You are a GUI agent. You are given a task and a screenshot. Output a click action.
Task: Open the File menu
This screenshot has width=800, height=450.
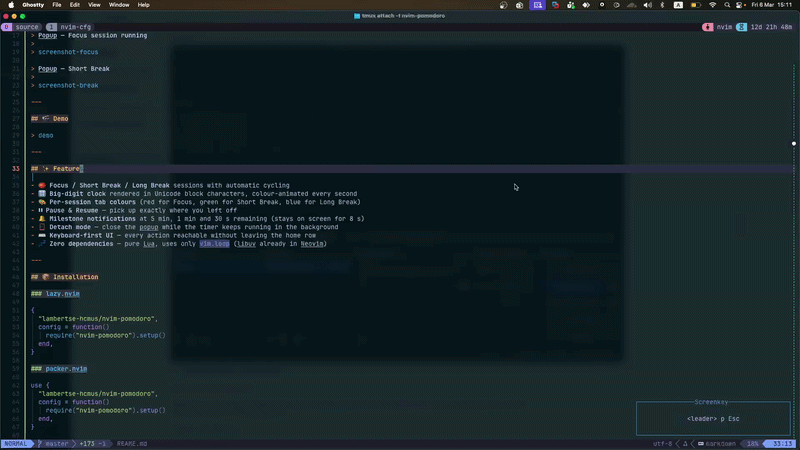pos(57,5)
